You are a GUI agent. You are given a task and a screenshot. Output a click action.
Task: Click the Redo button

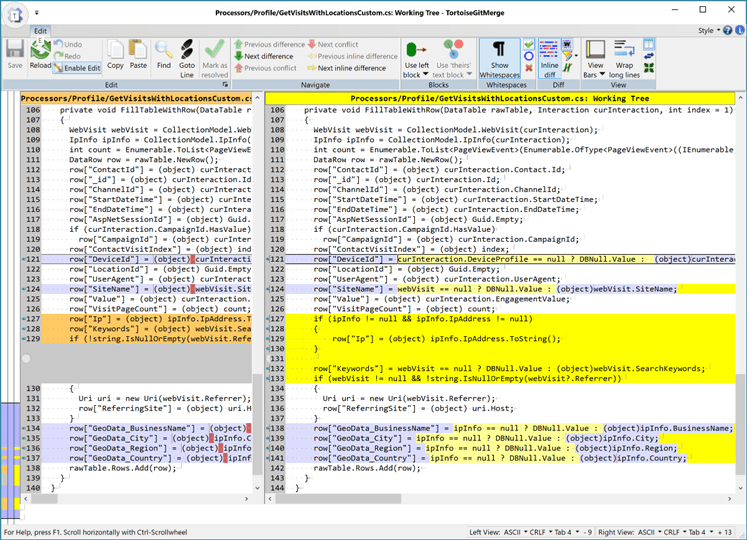(x=67, y=56)
